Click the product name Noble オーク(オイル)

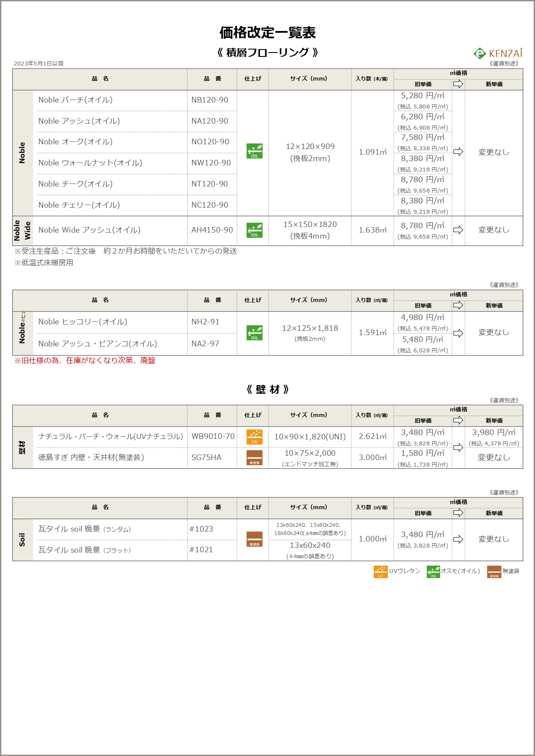[75, 142]
